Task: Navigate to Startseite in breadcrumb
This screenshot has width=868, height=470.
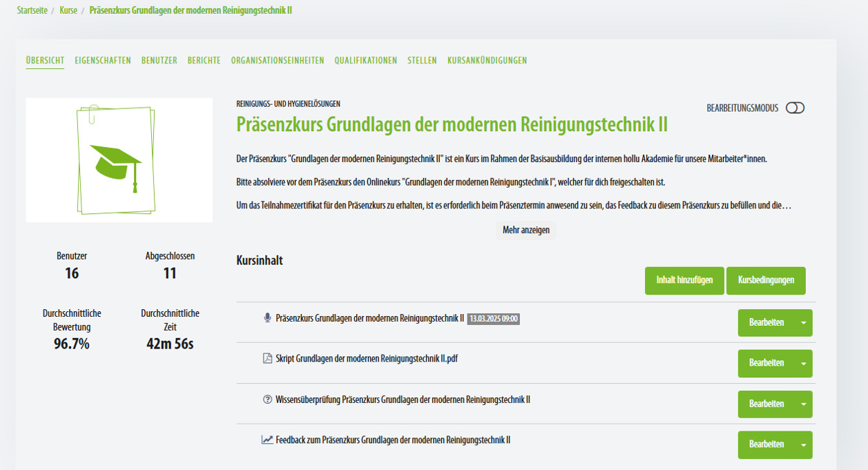Action: [32, 11]
